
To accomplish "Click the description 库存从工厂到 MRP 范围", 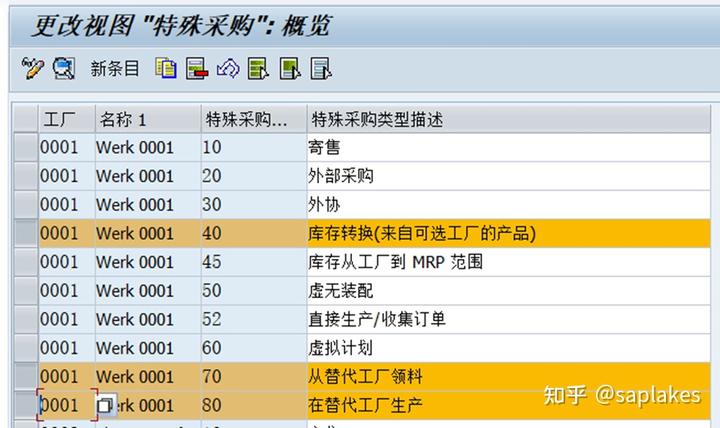I will click(509, 262).
